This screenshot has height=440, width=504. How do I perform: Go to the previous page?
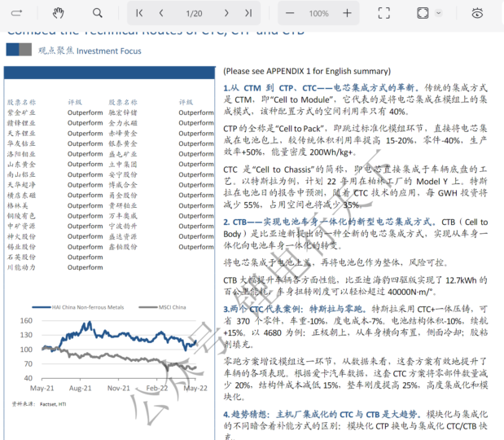(x=161, y=13)
